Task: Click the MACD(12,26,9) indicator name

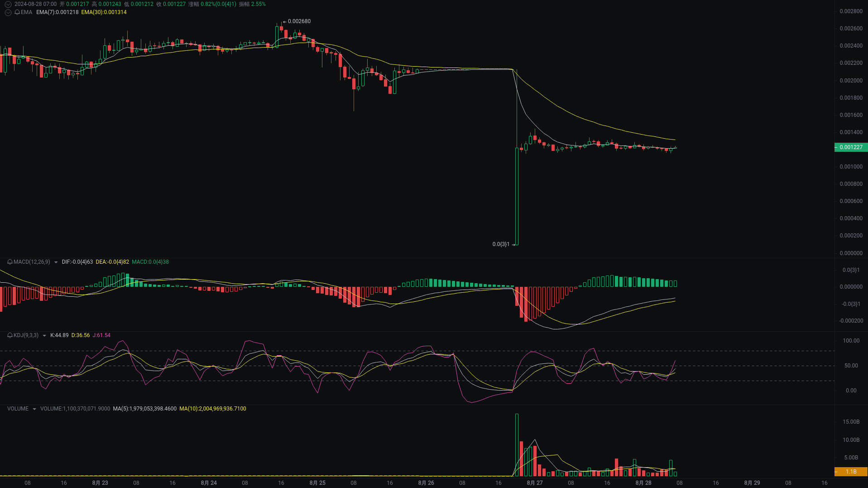Action: (x=32, y=262)
